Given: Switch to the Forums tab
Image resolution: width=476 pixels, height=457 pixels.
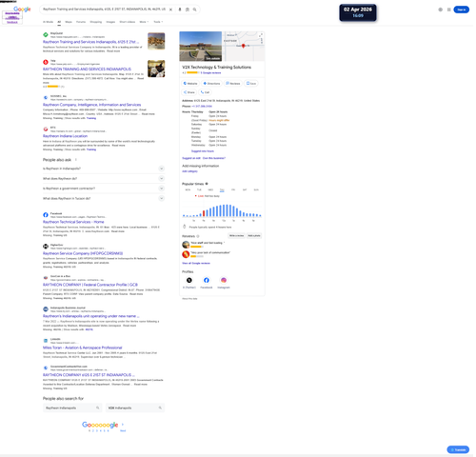Looking at the screenshot, I should tap(81, 22).
